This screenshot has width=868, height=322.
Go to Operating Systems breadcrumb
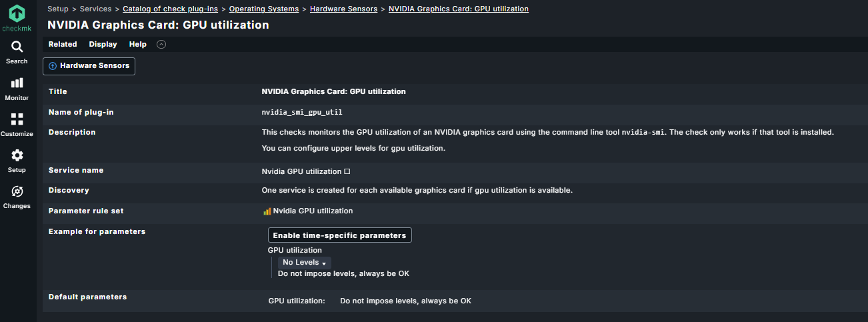tap(264, 9)
